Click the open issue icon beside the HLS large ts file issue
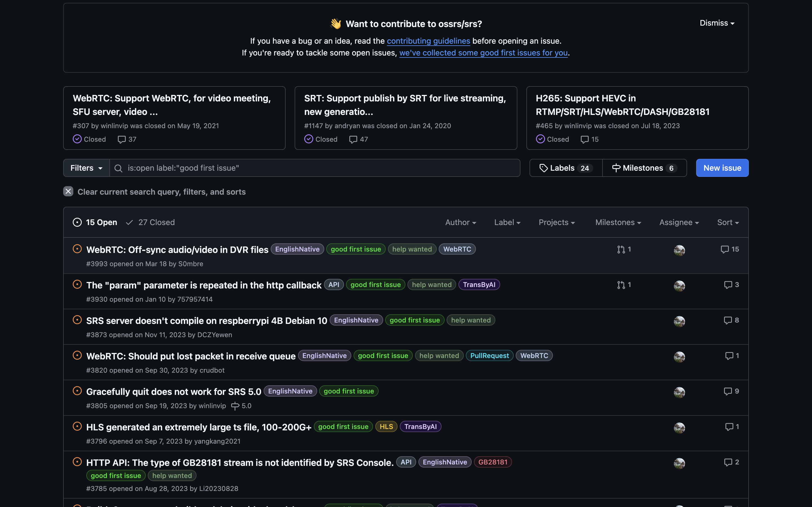This screenshot has width=812, height=507. click(x=77, y=426)
